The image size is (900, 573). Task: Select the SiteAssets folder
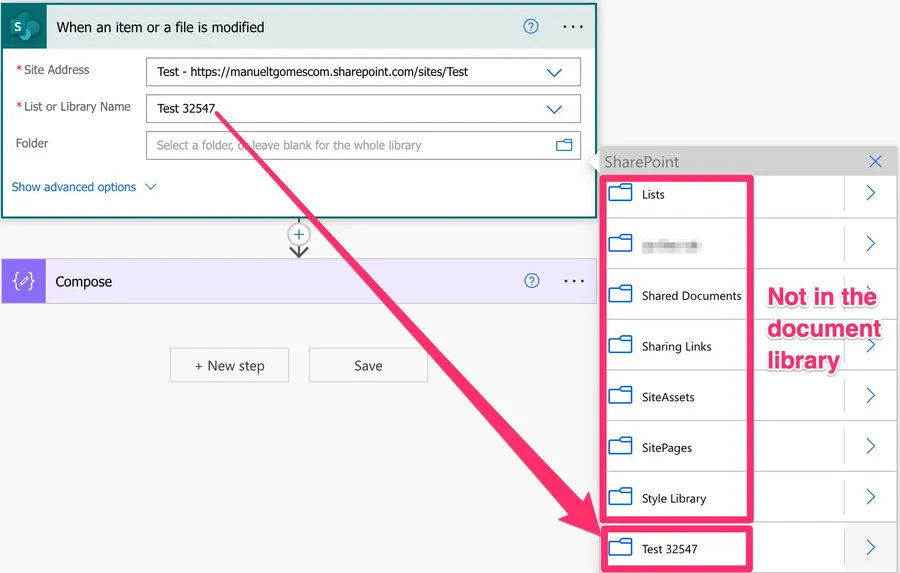click(x=667, y=397)
